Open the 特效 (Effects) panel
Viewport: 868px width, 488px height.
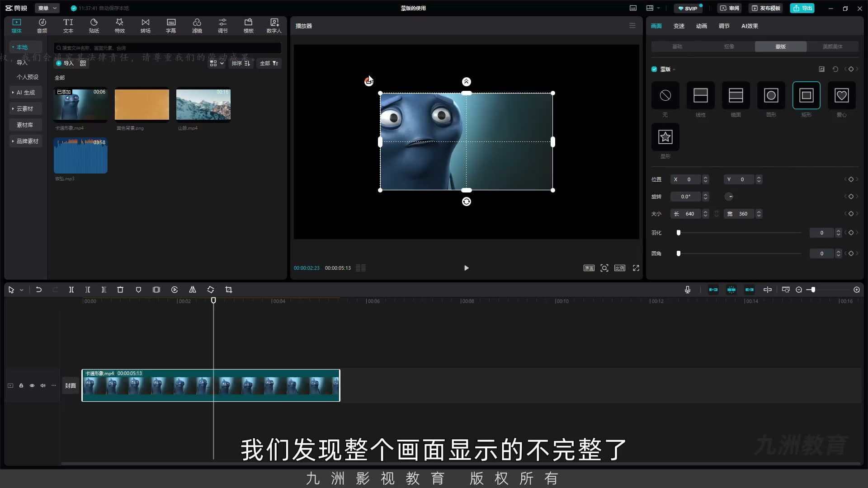pyautogui.click(x=119, y=26)
